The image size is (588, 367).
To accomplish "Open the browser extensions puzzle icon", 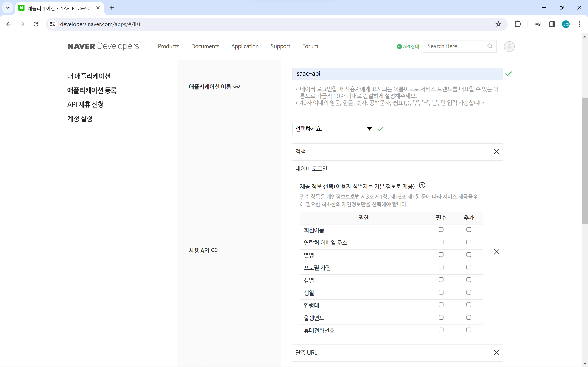I will tap(518, 24).
